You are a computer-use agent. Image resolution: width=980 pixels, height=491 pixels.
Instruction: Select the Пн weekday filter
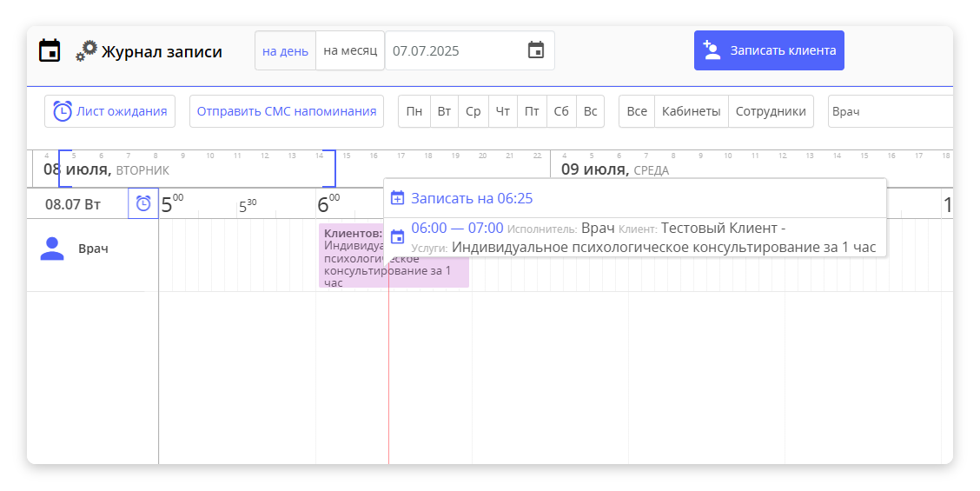(414, 111)
